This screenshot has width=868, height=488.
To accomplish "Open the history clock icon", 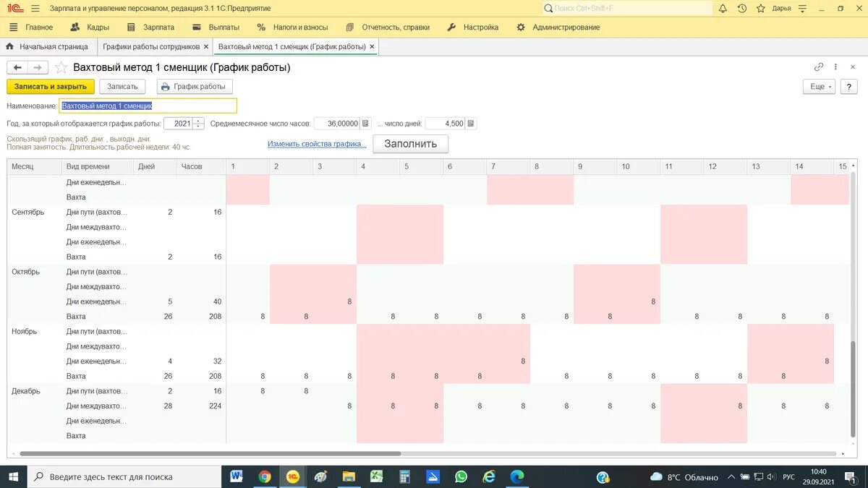I will 742,8.
